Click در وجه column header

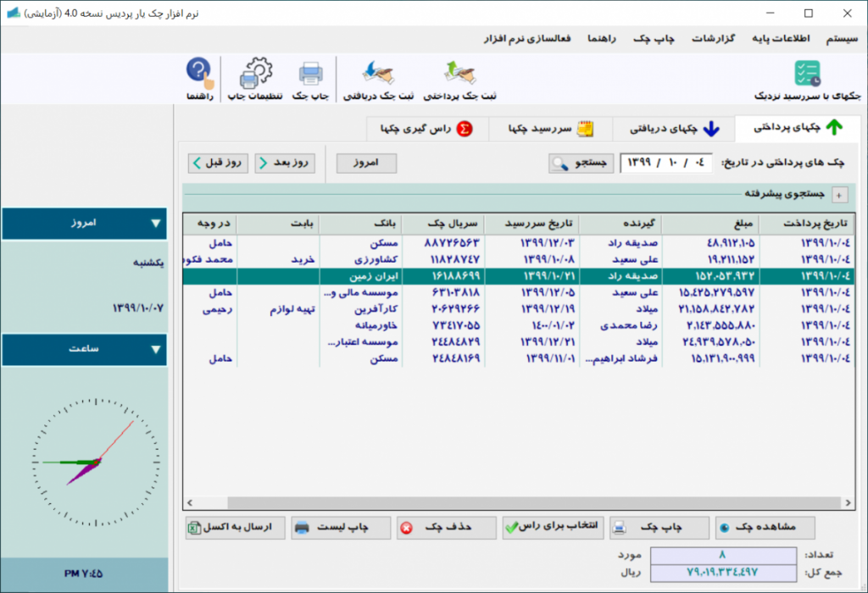(x=210, y=224)
